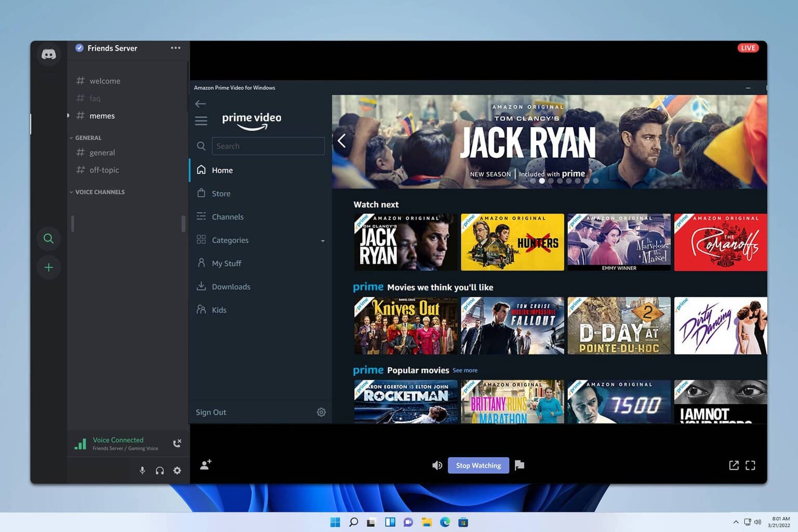Screen dimensions: 798x532
Task: Open Discord user settings gear
Action: 177,470
